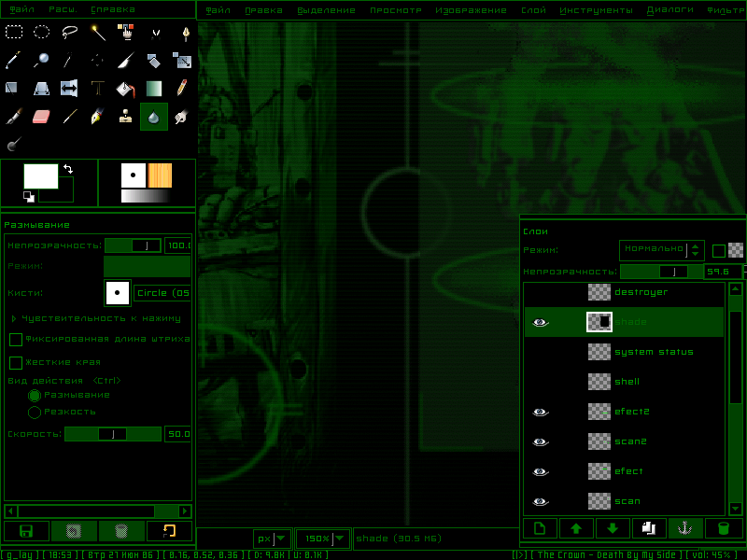
Task: Select the 'system status' layer
Action: tap(654, 352)
